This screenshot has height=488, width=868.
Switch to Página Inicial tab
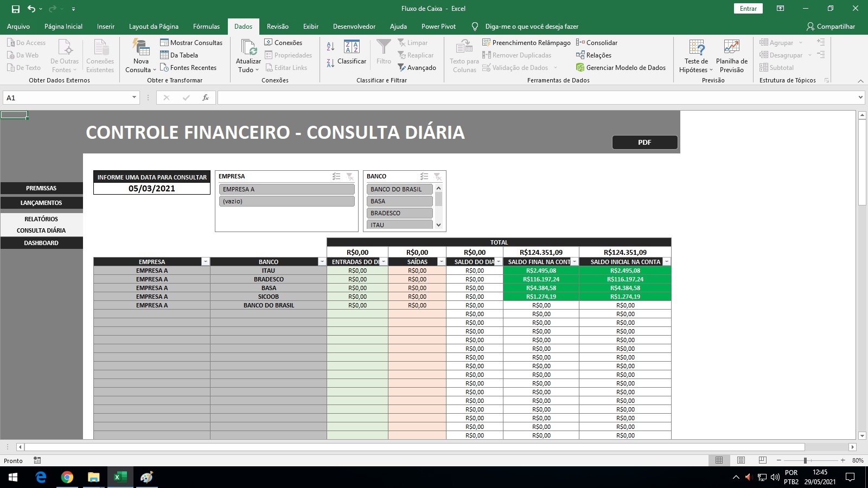[x=63, y=27]
